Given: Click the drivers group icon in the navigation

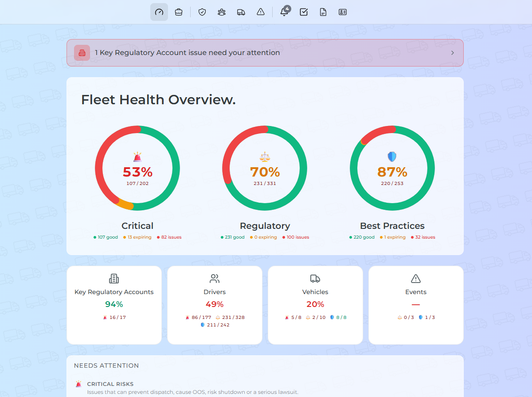Looking at the screenshot, I should click(221, 12).
